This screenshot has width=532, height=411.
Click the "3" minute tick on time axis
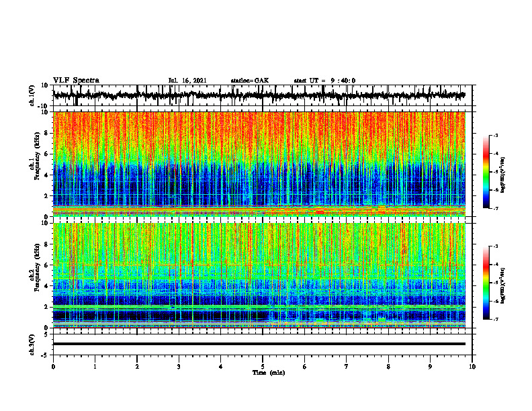click(x=179, y=367)
